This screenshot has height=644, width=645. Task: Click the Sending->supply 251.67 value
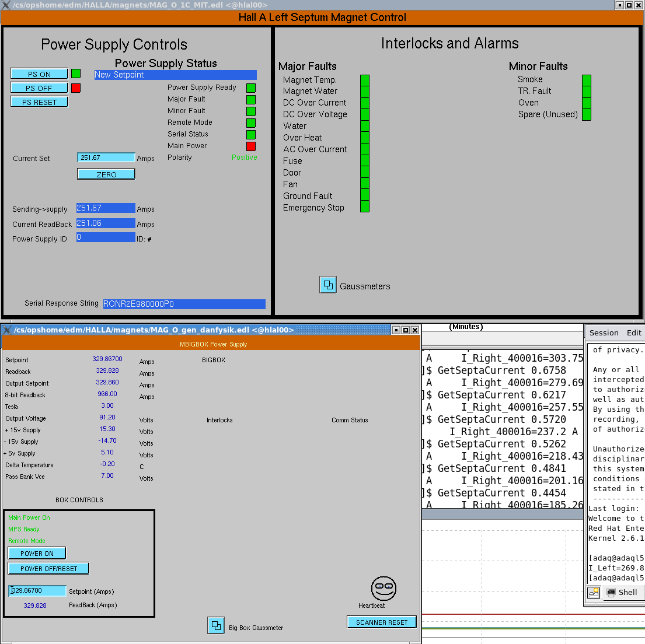coord(106,208)
